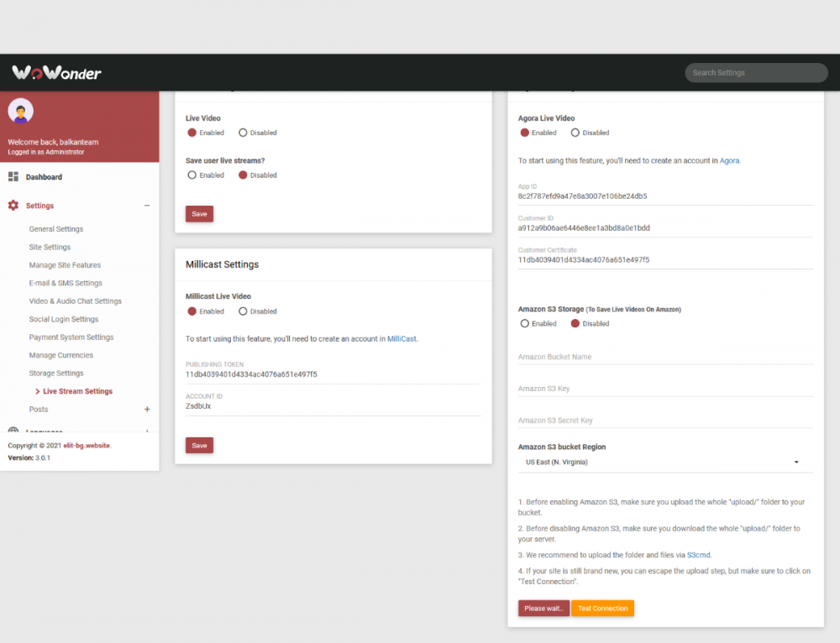Viewport: 840px width, 643px height.
Task: Open Video & Audio Chat Settings
Action: pos(75,301)
